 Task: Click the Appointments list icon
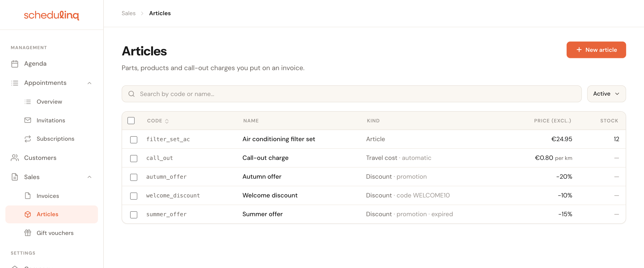(15, 83)
